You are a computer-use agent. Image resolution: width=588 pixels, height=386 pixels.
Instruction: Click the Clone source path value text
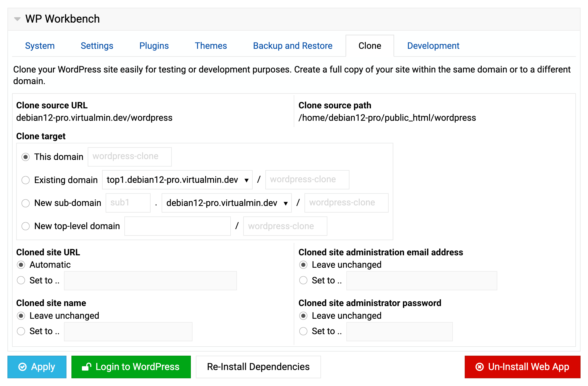pos(387,118)
